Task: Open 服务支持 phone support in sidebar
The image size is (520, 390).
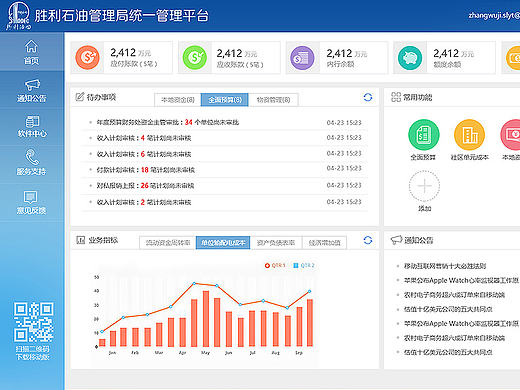Action: tap(31, 162)
